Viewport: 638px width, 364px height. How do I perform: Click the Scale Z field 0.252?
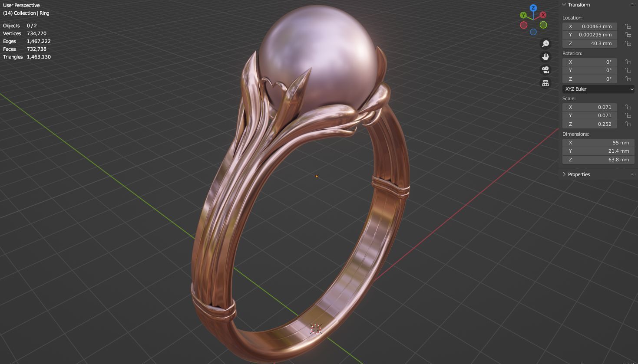[590, 124]
